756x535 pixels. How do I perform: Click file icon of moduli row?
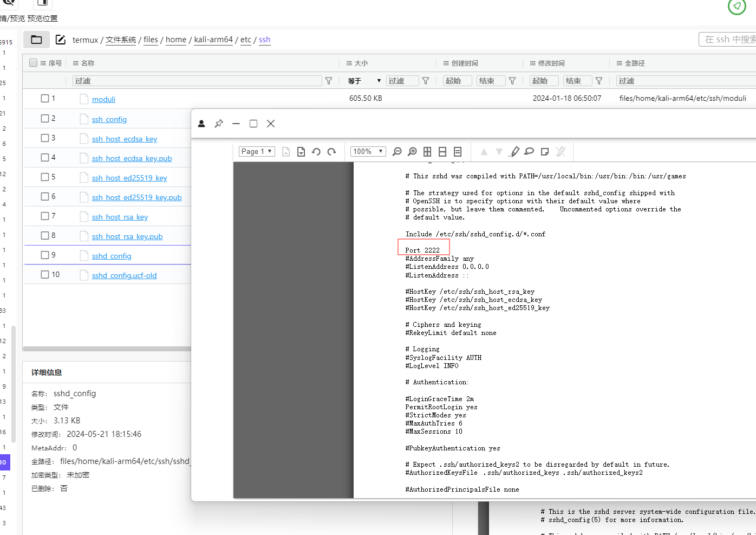(x=84, y=99)
